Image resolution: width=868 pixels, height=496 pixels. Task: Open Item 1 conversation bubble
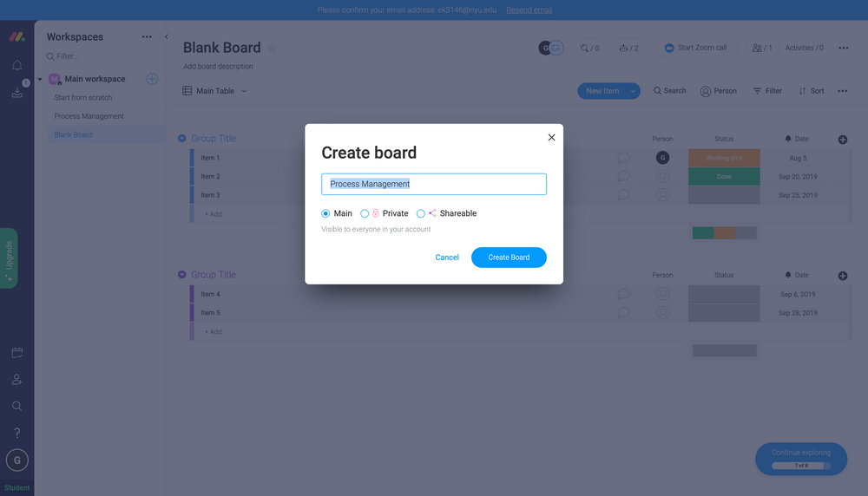point(623,158)
